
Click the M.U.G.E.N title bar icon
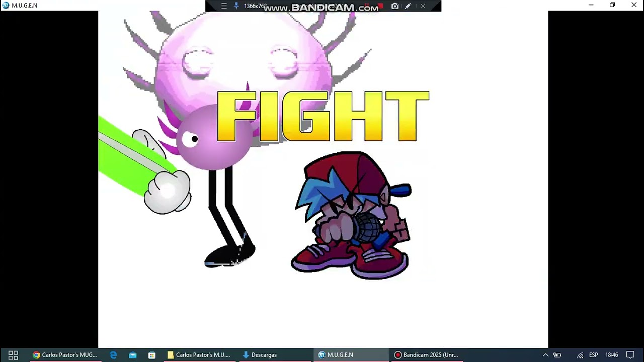(x=6, y=5)
